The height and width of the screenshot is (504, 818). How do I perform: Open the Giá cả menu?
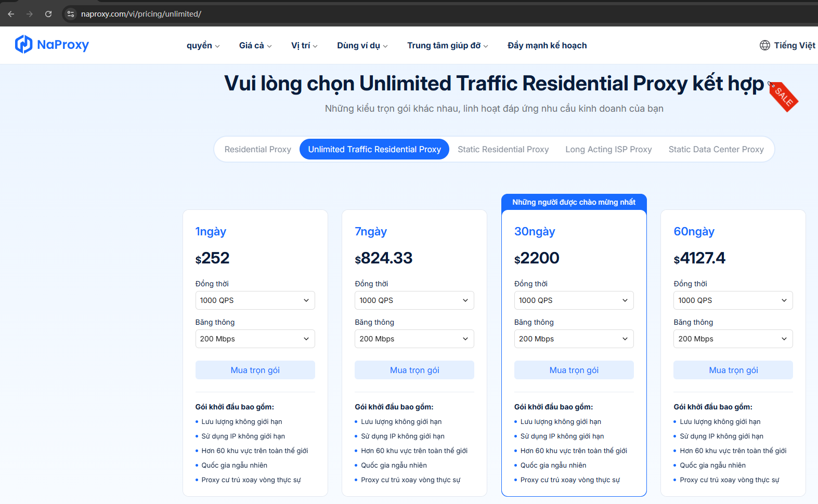click(x=255, y=46)
